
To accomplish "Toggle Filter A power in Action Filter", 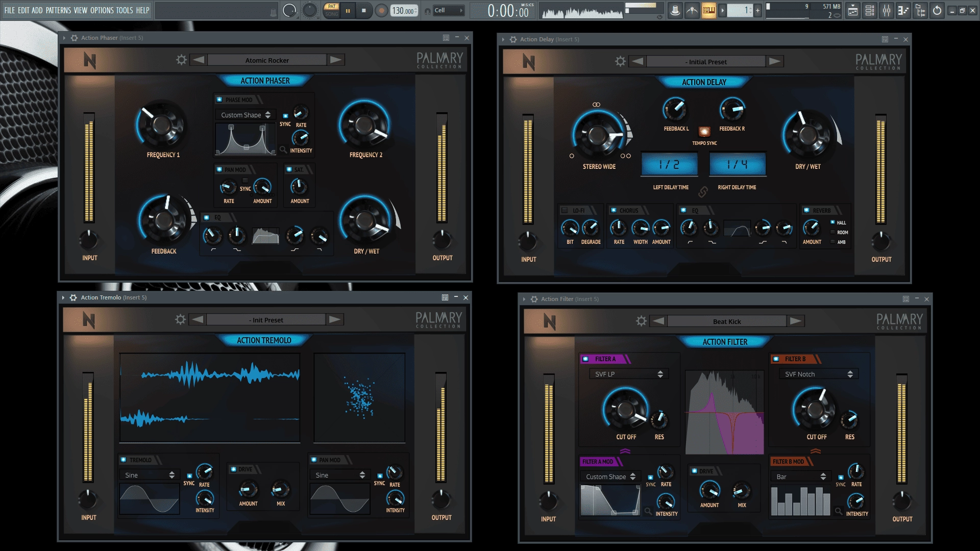I will point(585,359).
